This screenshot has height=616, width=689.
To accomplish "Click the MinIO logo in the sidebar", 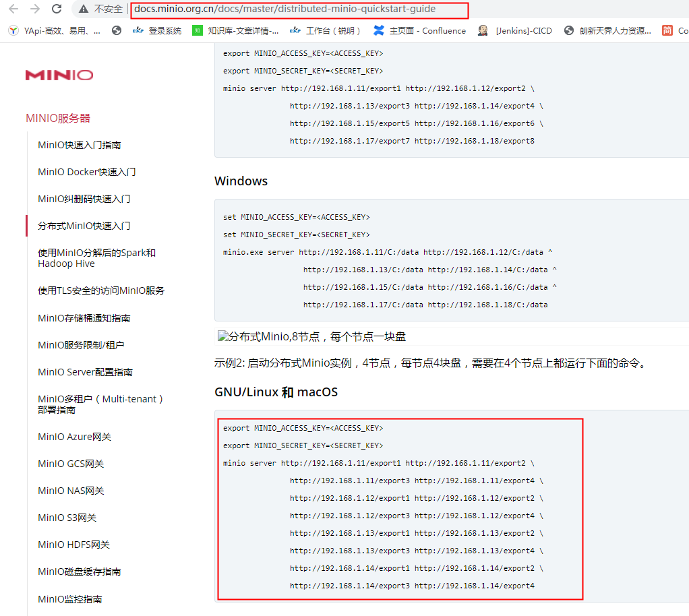I will coord(58,75).
